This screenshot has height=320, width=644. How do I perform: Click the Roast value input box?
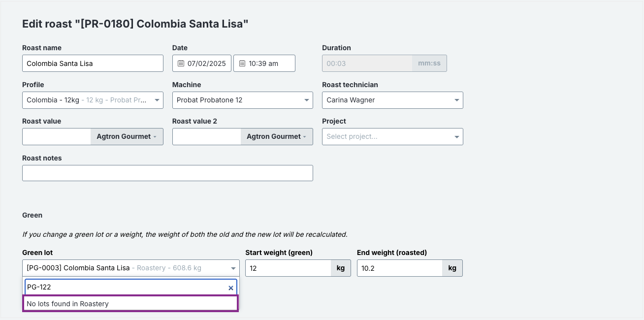(57, 136)
